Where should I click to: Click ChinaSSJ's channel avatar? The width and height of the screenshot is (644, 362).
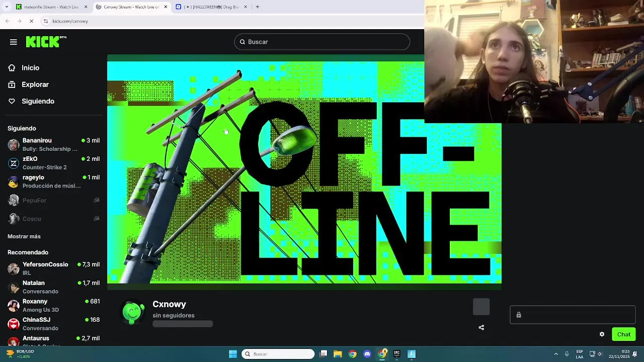pyautogui.click(x=14, y=324)
